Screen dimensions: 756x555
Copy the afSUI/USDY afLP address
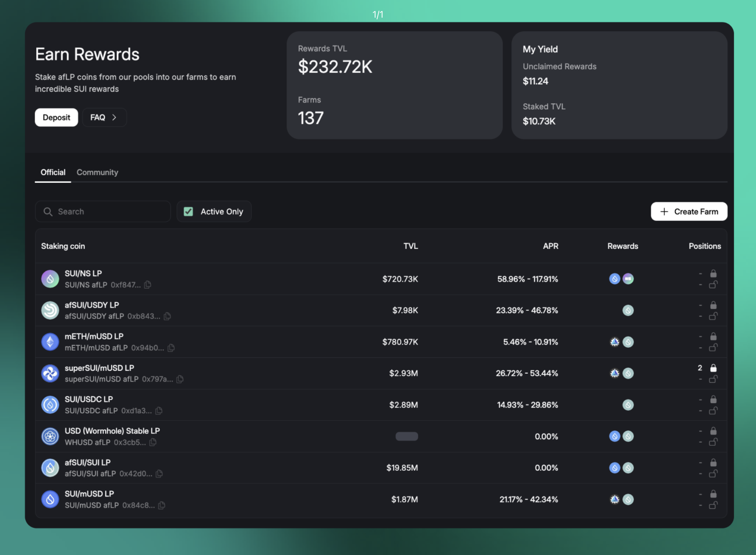(167, 316)
